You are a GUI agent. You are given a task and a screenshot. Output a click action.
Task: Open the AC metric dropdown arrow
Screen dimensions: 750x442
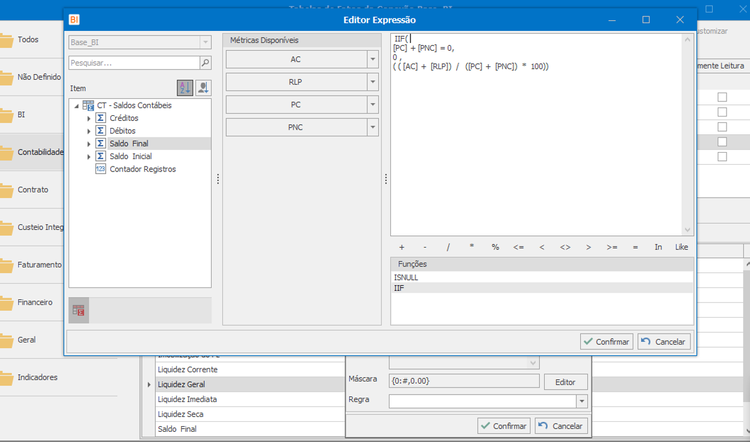tap(373, 59)
